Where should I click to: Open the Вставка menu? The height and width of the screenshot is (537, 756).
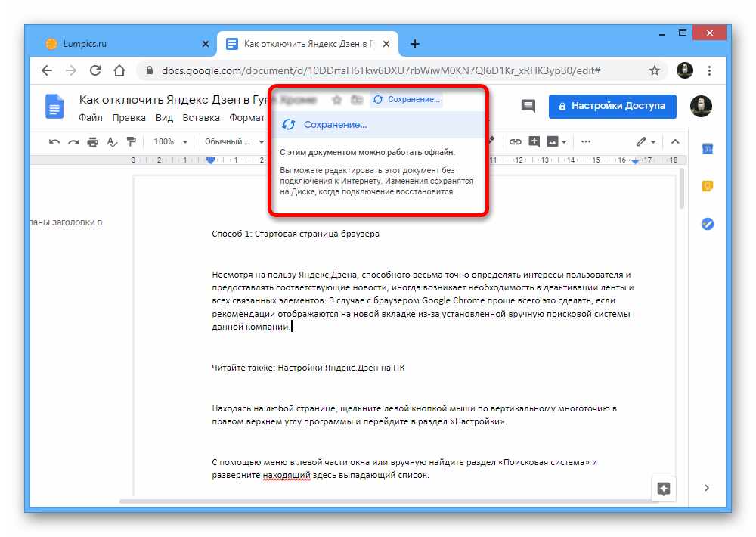[201, 118]
